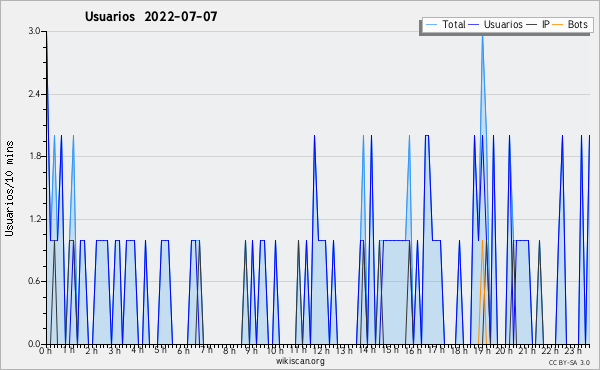Click the '5 h' x-axis tick label
The image size is (600, 370).
[x=160, y=350]
